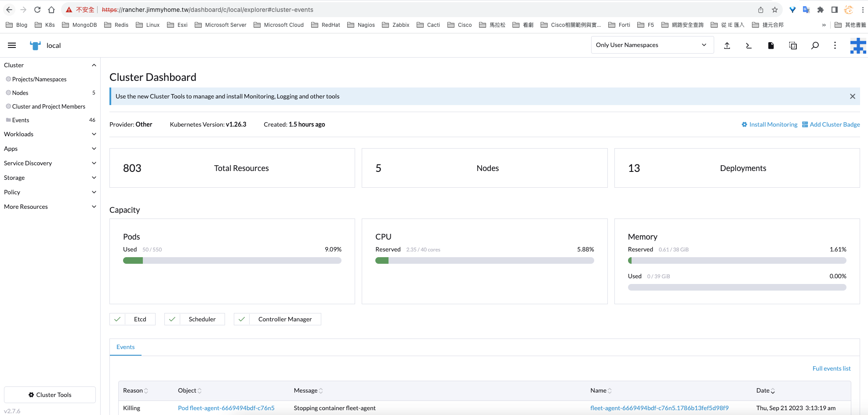Click the Add Cluster Badge link
Viewport: 868px width, 415px height.
click(831, 124)
